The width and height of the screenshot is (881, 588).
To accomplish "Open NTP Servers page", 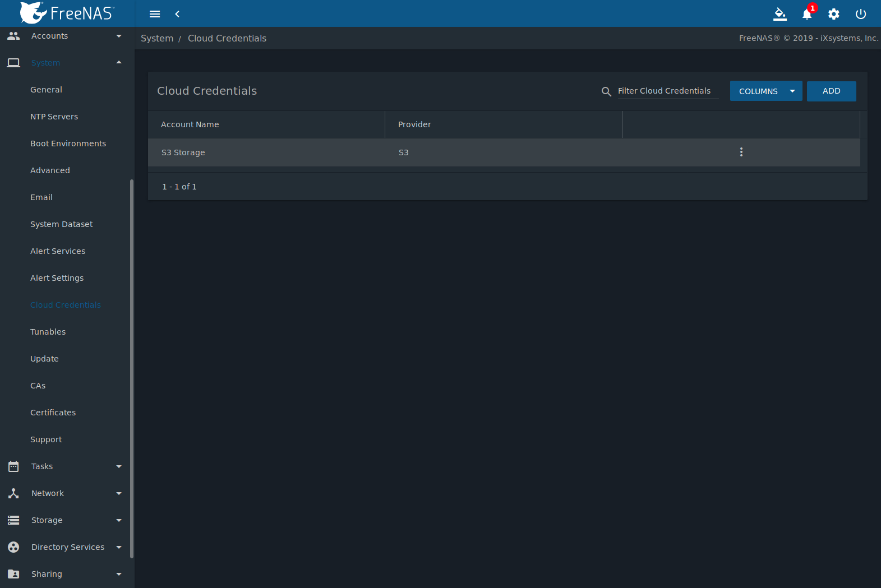I will 54,117.
